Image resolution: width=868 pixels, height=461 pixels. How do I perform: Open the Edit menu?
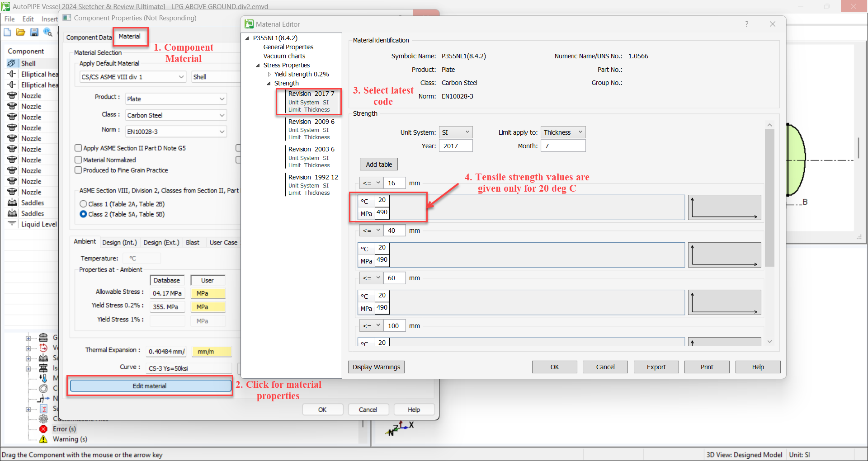pyautogui.click(x=28, y=19)
